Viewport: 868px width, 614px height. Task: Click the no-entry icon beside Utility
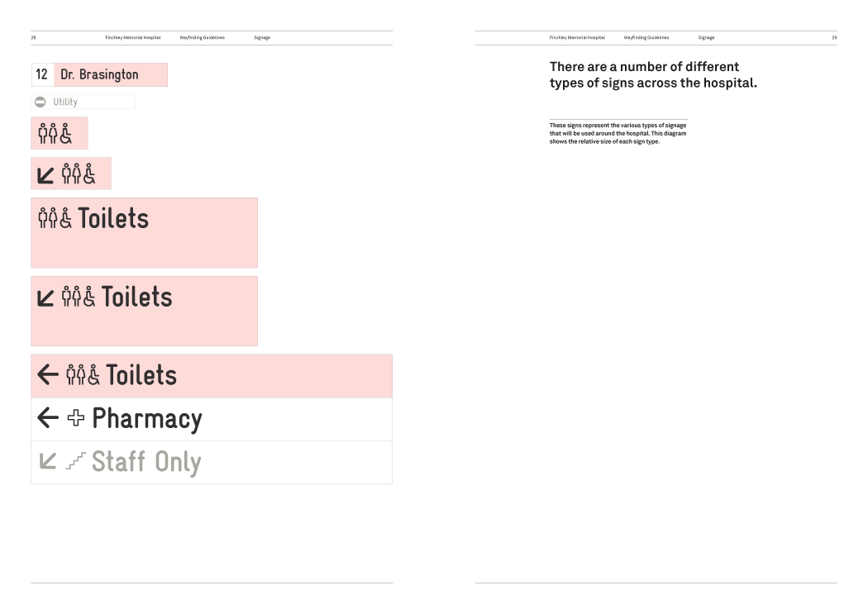click(x=40, y=102)
